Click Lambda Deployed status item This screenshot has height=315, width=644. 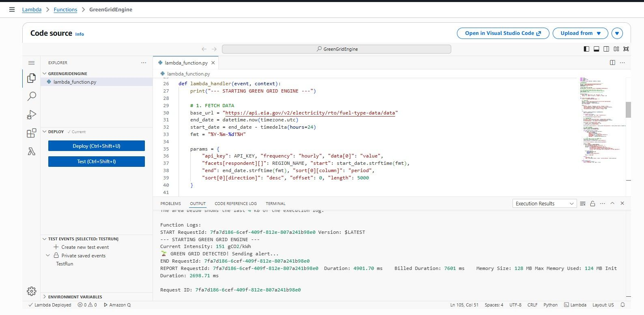pos(50,305)
